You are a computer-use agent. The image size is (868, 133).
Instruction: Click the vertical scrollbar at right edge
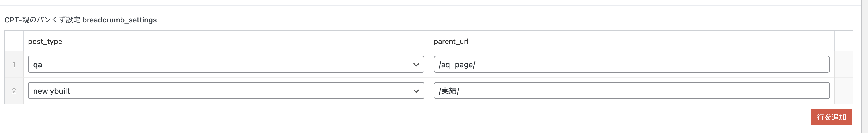click(865, 67)
